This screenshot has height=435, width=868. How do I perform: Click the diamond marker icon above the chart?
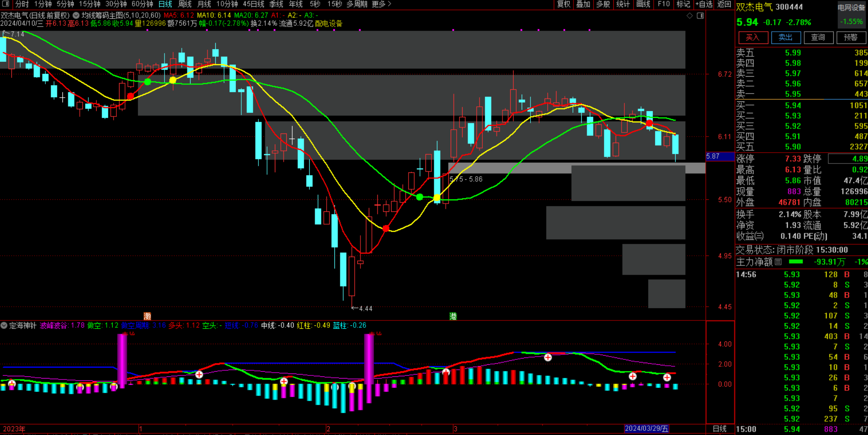(690, 16)
